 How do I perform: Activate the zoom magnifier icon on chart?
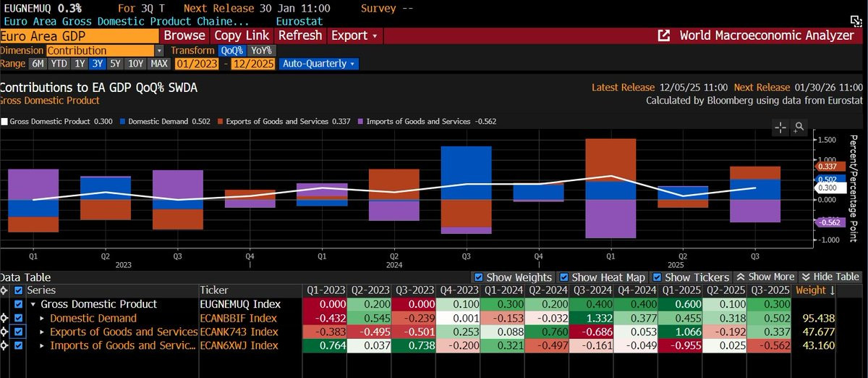pyautogui.click(x=799, y=127)
